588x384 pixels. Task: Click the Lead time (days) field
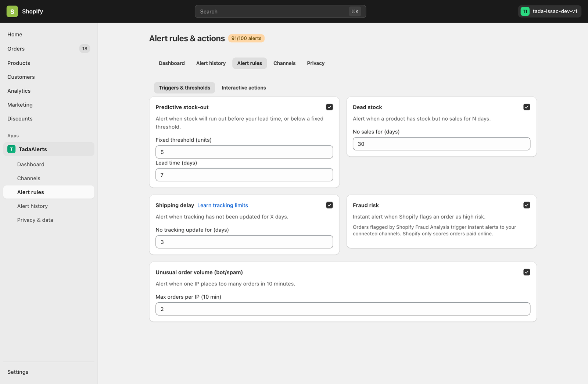pos(244,175)
